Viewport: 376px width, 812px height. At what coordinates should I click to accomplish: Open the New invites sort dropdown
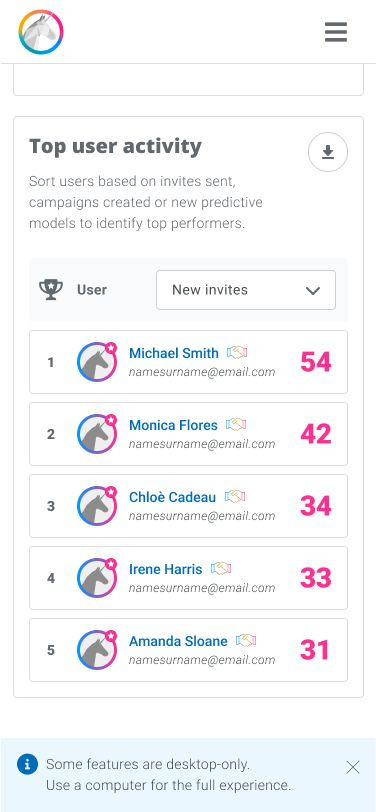click(x=246, y=290)
